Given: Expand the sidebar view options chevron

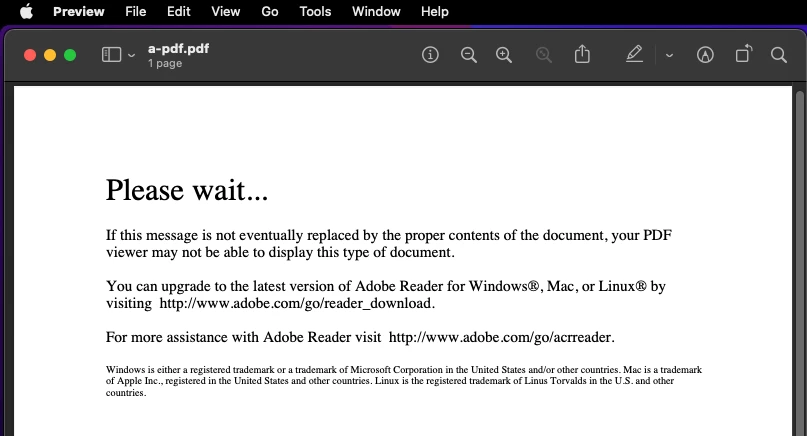Looking at the screenshot, I should coord(131,55).
